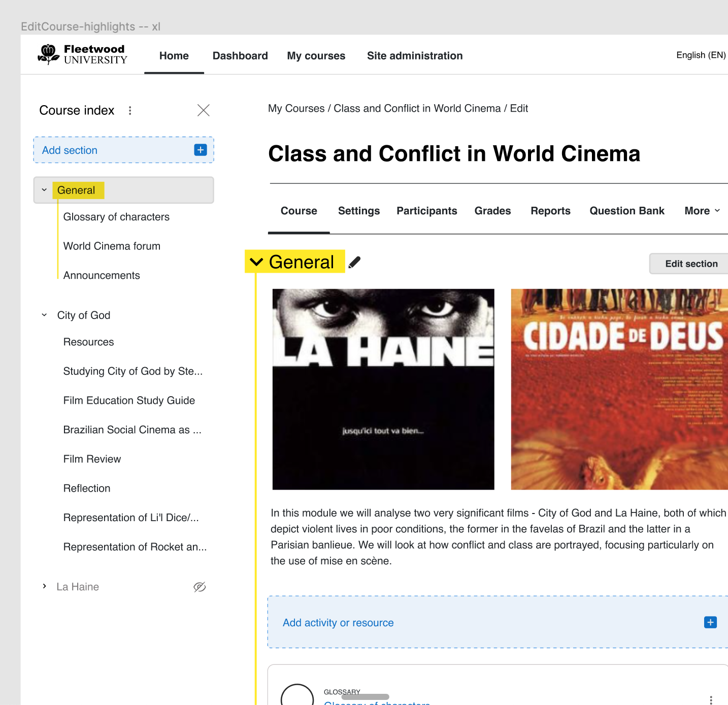The width and height of the screenshot is (728, 705).
Task: Open Resources under City of God
Action: pyautogui.click(x=88, y=342)
